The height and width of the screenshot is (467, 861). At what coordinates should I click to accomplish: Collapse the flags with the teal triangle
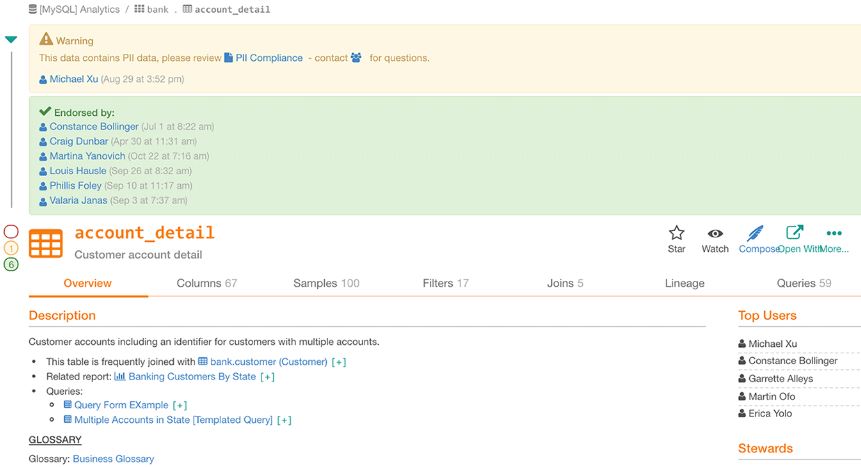(10, 40)
